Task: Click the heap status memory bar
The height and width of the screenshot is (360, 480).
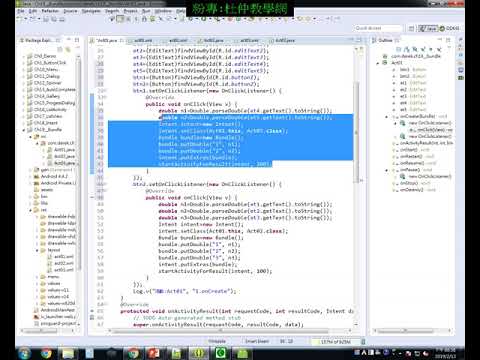Action: pyautogui.click(x=336, y=341)
